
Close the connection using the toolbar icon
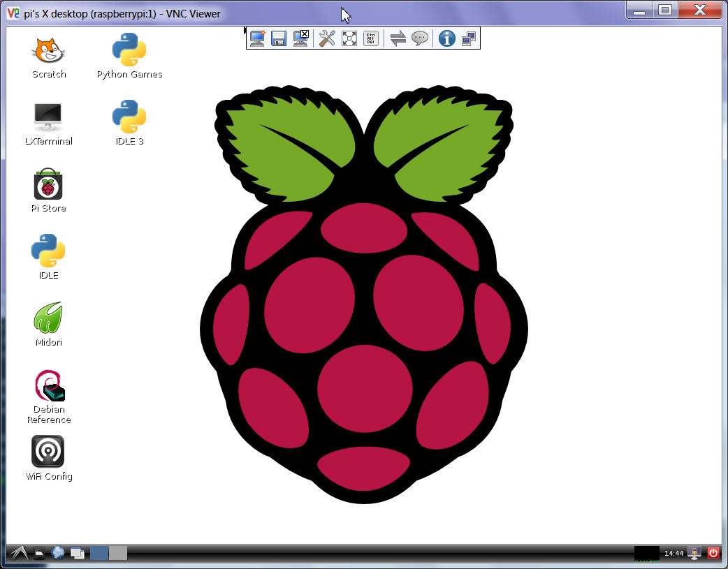point(301,38)
